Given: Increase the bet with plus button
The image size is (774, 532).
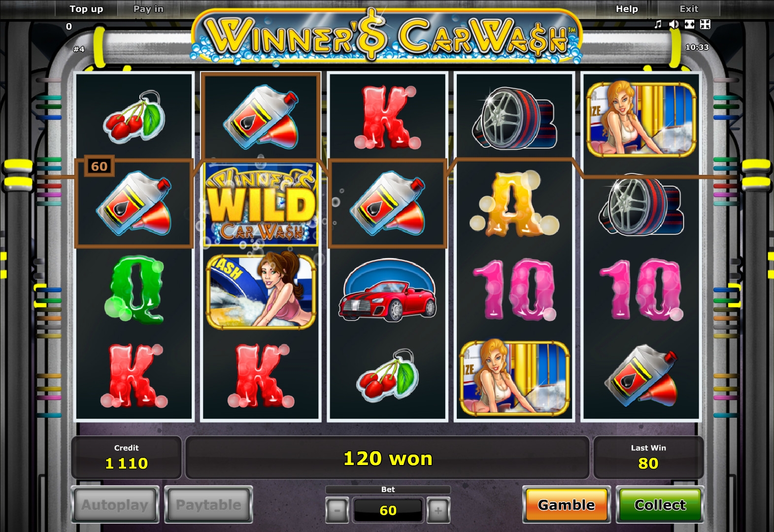Looking at the screenshot, I should (438, 510).
